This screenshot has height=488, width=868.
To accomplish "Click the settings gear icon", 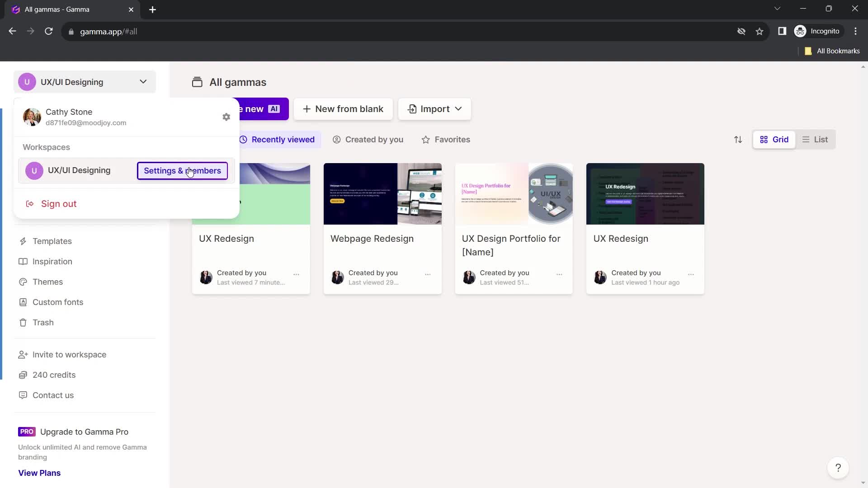I will pos(226,117).
